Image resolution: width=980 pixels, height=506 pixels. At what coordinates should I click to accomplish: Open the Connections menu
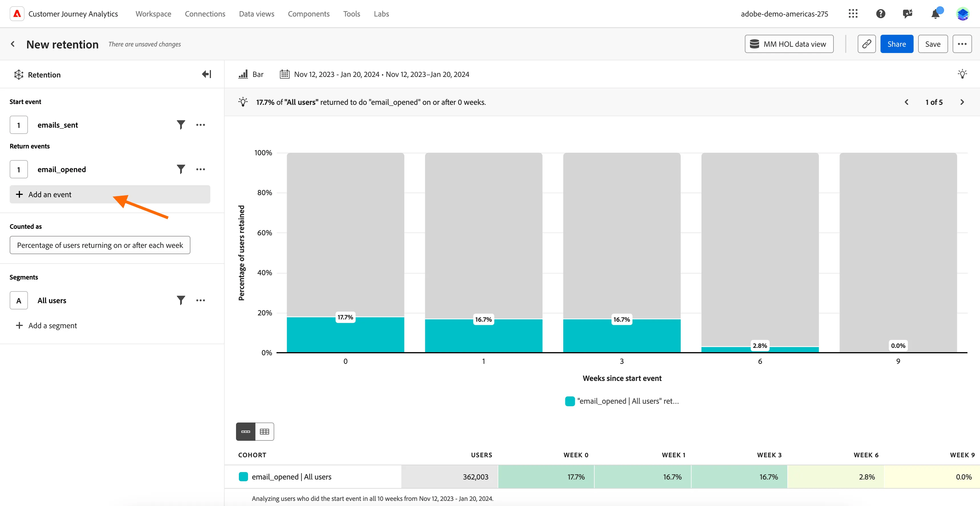tap(205, 14)
